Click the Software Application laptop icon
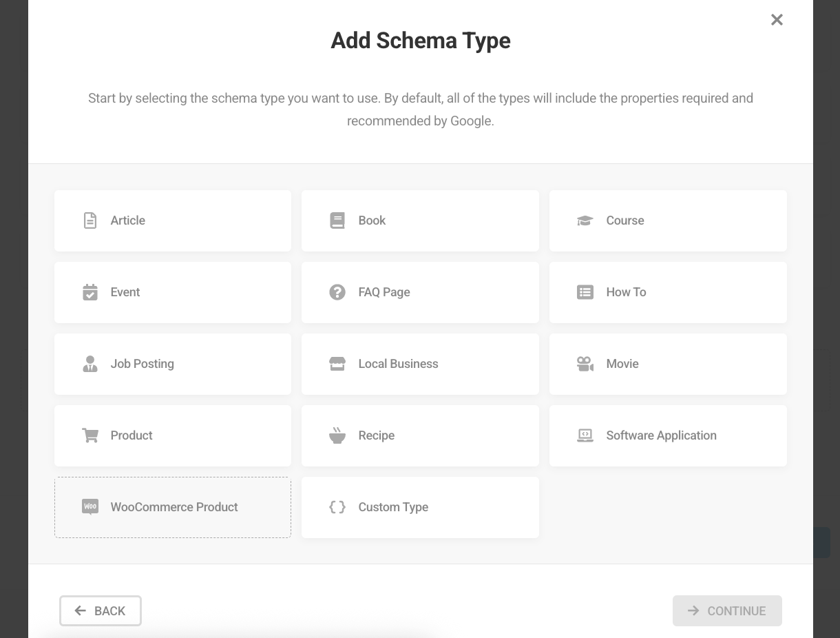Image resolution: width=840 pixels, height=638 pixels. click(x=585, y=435)
